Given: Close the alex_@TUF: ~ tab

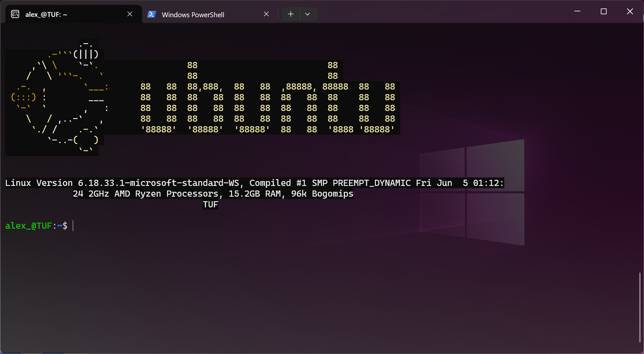Looking at the screenshot, I should [x=130, y=14].
